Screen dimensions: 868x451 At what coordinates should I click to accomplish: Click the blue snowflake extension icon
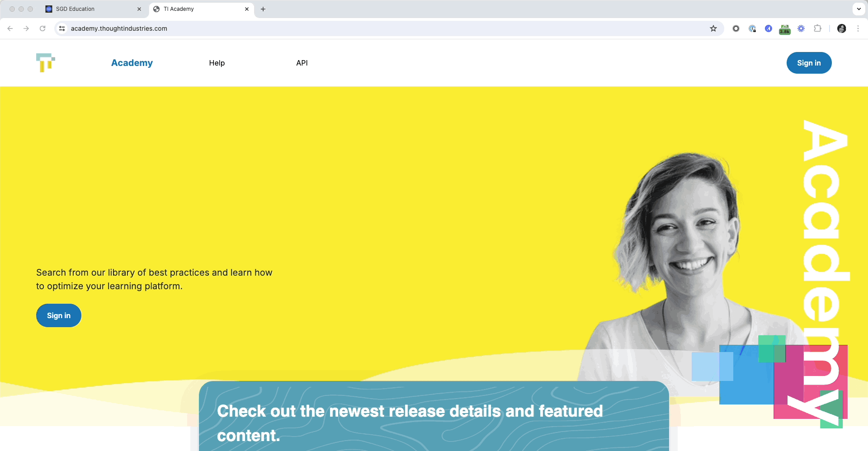coord(801,28)
